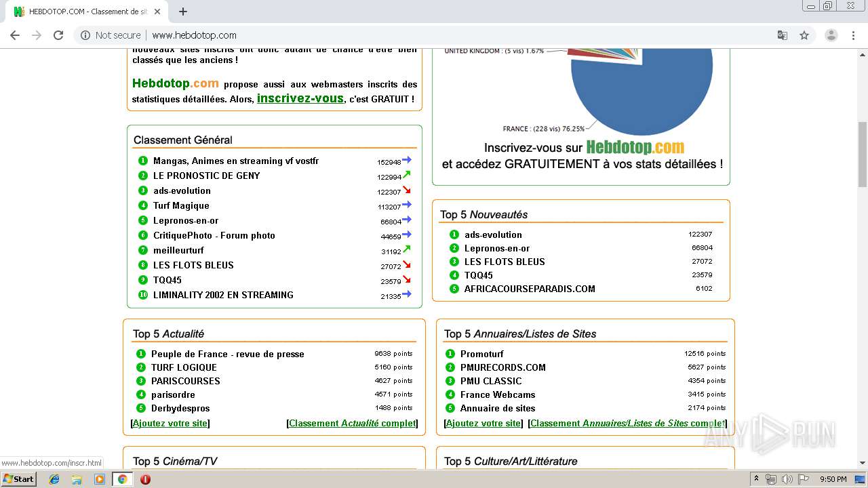
Task: Open Turf Magique site link
Action: (181, 205)
